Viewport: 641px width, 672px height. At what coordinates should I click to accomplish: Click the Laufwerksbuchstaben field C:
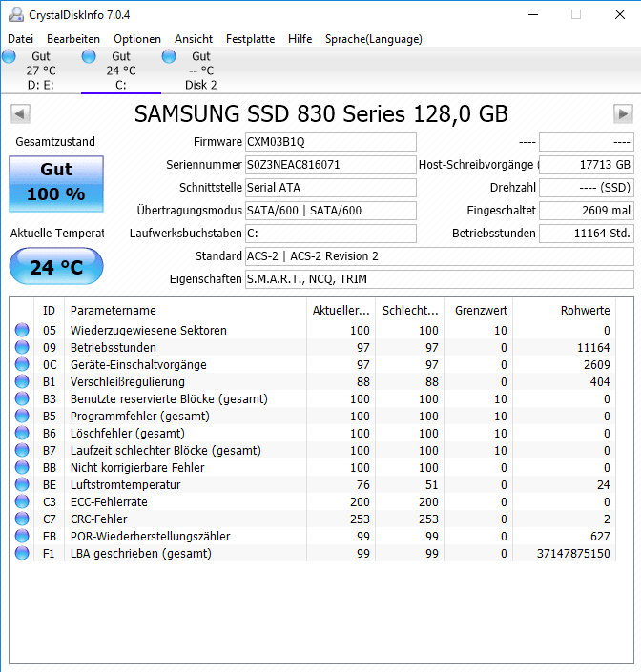point(331,234)
